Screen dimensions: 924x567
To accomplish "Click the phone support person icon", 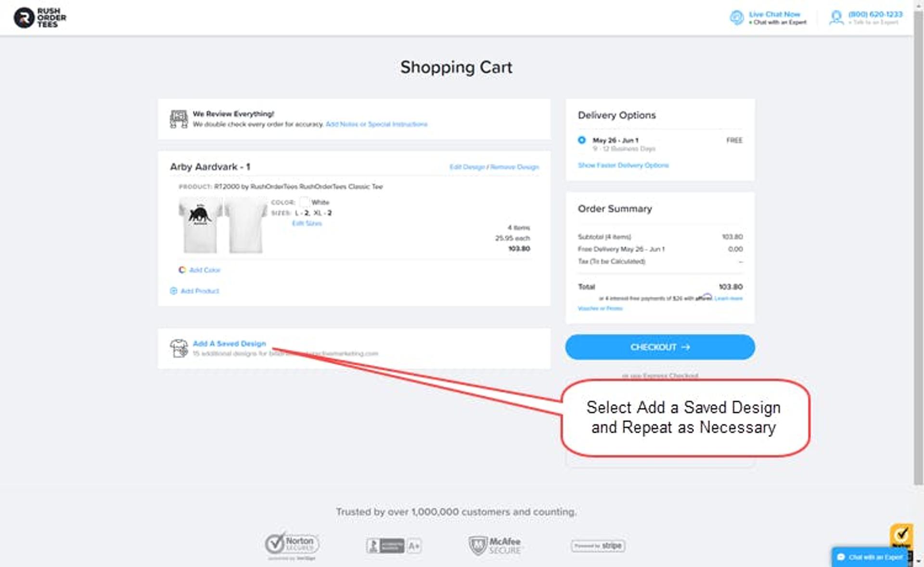I will point(836,18).
